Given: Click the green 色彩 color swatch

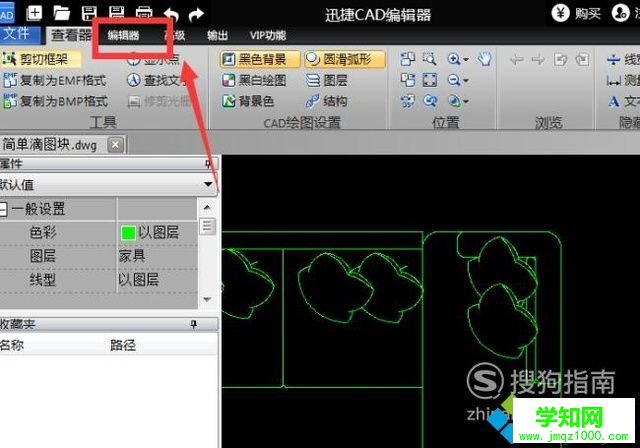Looking at the screenshot, I should coord(128,233).
